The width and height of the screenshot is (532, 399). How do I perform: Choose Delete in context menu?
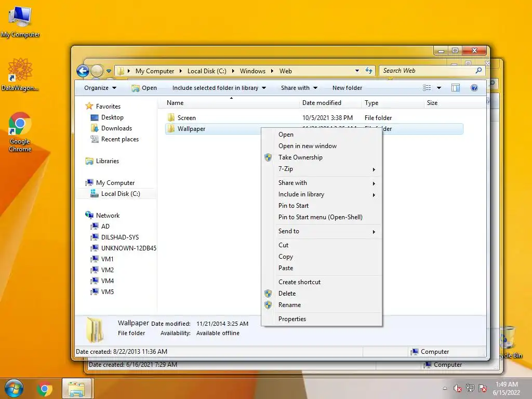pyautogui.click(x=322, y=294)
